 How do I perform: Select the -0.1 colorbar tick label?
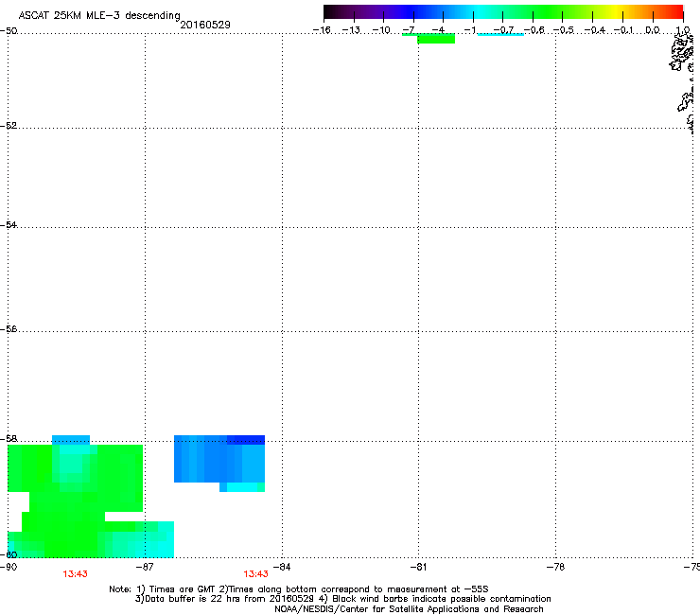coord(623,30)
